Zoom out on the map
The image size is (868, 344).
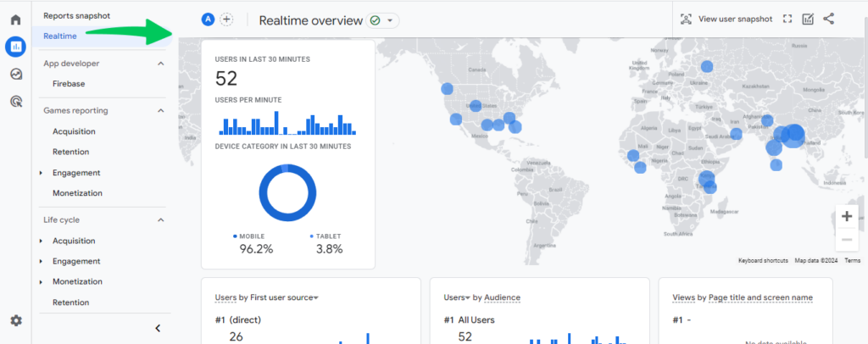pos(846,240)
